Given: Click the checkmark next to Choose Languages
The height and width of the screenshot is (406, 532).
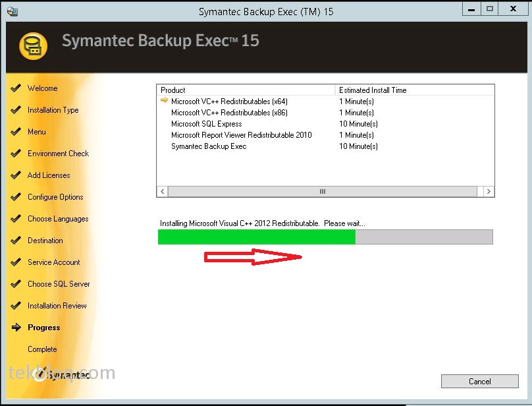Looking at the screenshot, I should [x=16, y=218].
